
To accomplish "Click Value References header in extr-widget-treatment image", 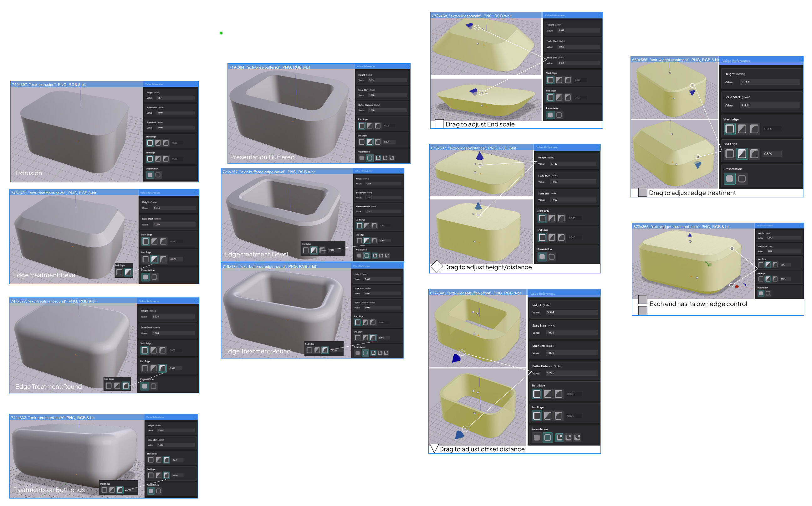I will coord(736,61).
